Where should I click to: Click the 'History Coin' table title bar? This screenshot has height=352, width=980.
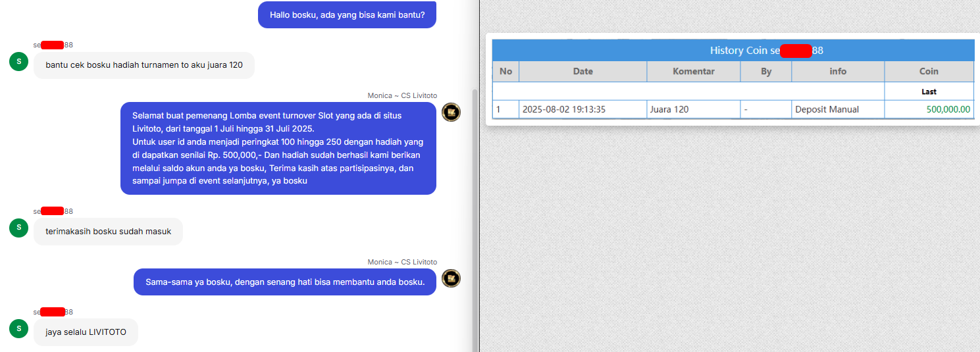click(733, 50)
